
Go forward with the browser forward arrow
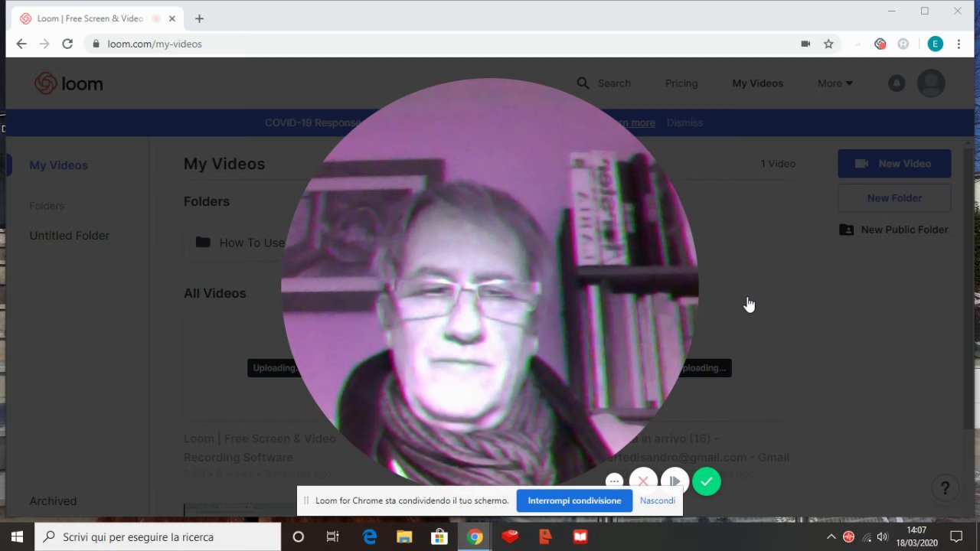click(44, 44)
